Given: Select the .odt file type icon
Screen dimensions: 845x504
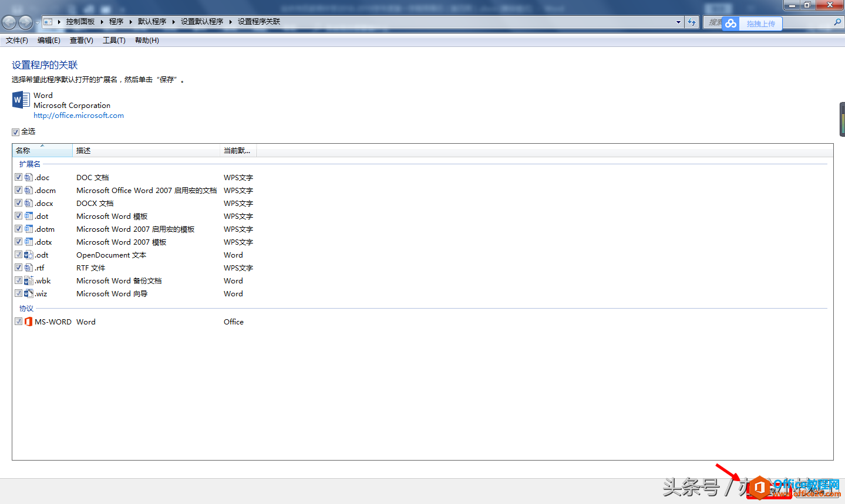Looking at the screenshot, I should 29,255.
